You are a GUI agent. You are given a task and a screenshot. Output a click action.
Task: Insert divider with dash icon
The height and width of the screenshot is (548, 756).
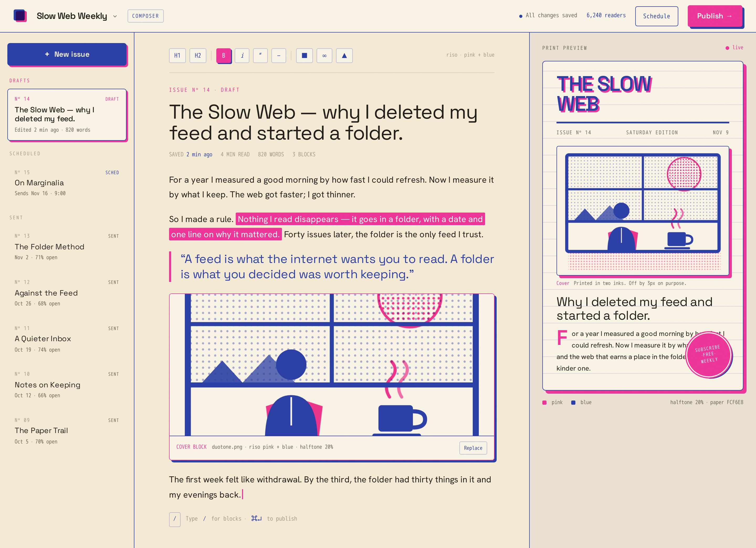[x=279, y=55]
